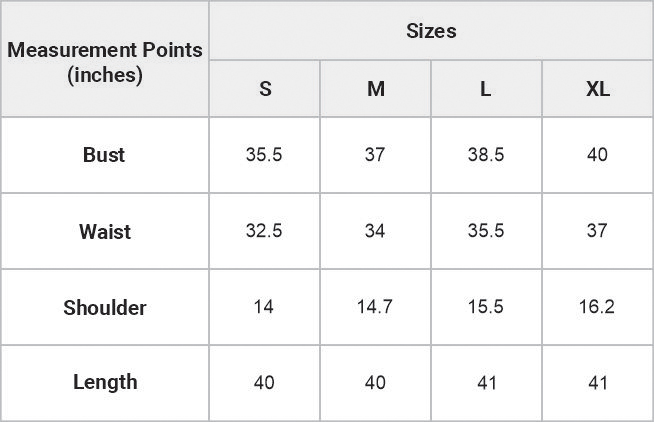Click the Bust value 40 for XL

tap(598, 155)
